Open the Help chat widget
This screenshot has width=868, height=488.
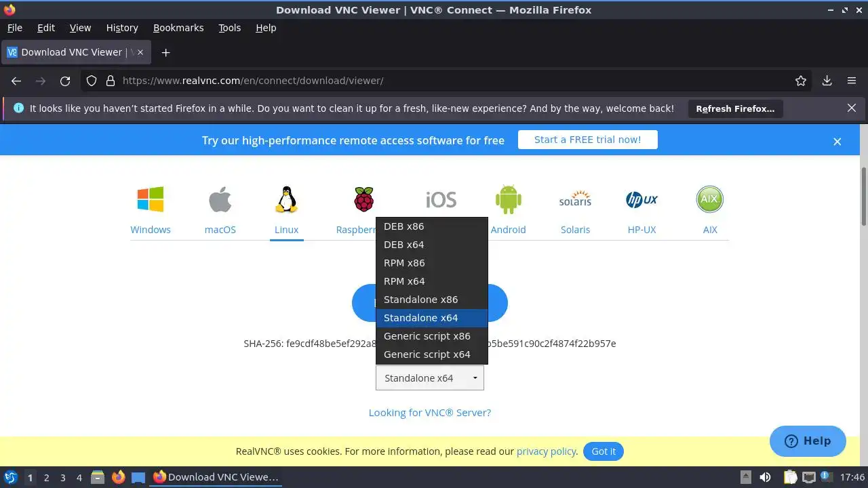point(808,441)
